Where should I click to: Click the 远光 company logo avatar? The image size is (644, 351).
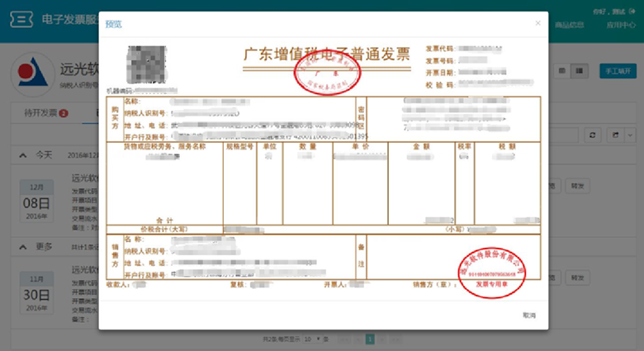click(30, 74)
